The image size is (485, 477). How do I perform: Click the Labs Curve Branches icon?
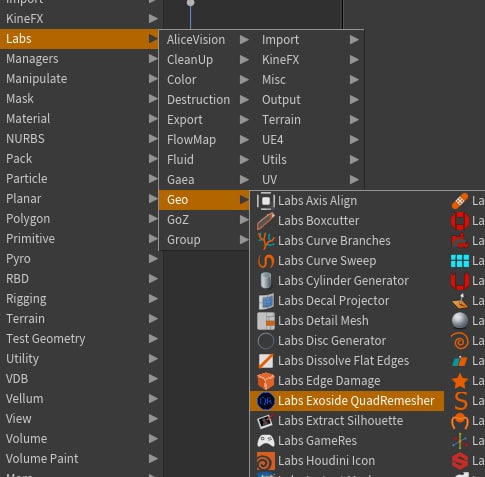coord(266,241)
